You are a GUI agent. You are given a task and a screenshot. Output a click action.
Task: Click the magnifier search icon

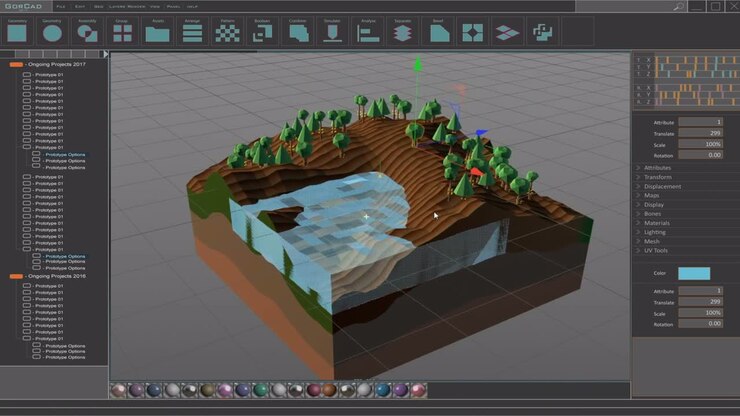(678, 7)
